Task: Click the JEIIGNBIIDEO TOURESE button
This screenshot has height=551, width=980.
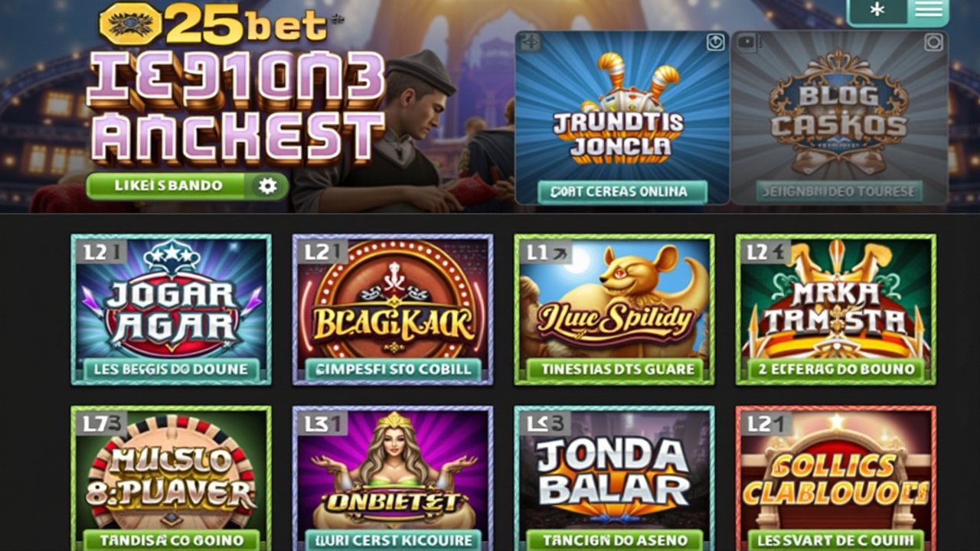Action: pyautogui.click(x=839, y=191)
